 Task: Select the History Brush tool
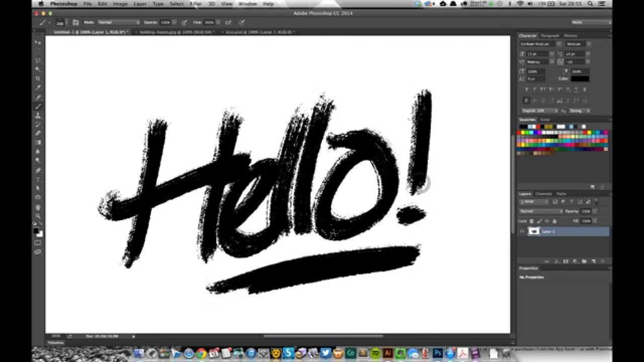click(38, 124)
